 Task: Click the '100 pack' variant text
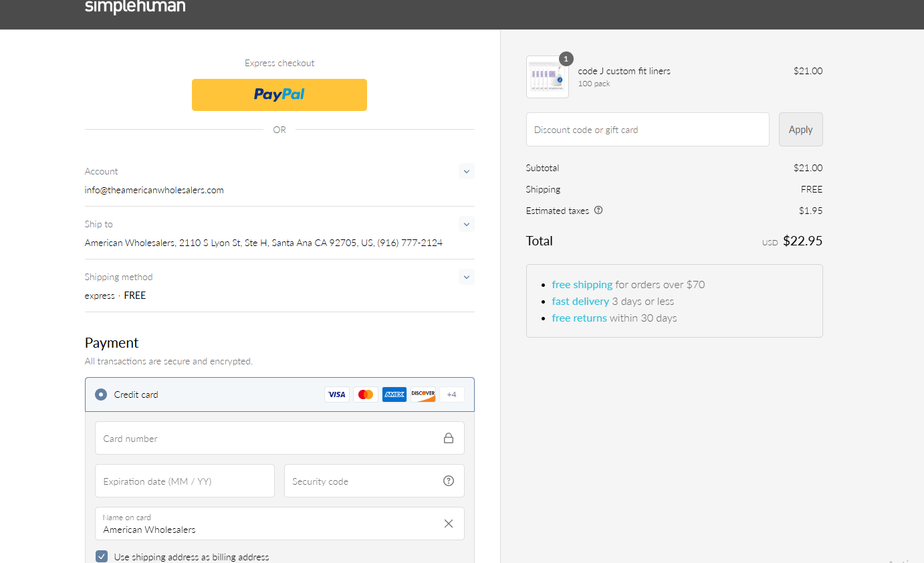[x=594, y=84]
